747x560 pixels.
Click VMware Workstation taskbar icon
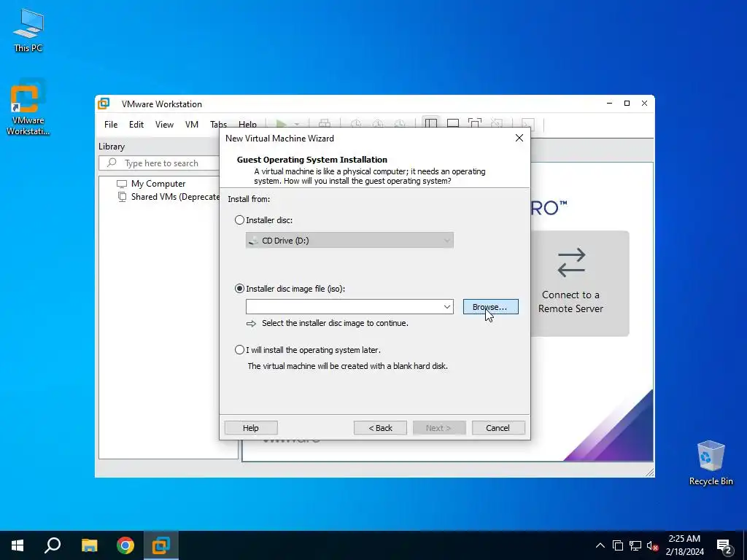point(161,545)
